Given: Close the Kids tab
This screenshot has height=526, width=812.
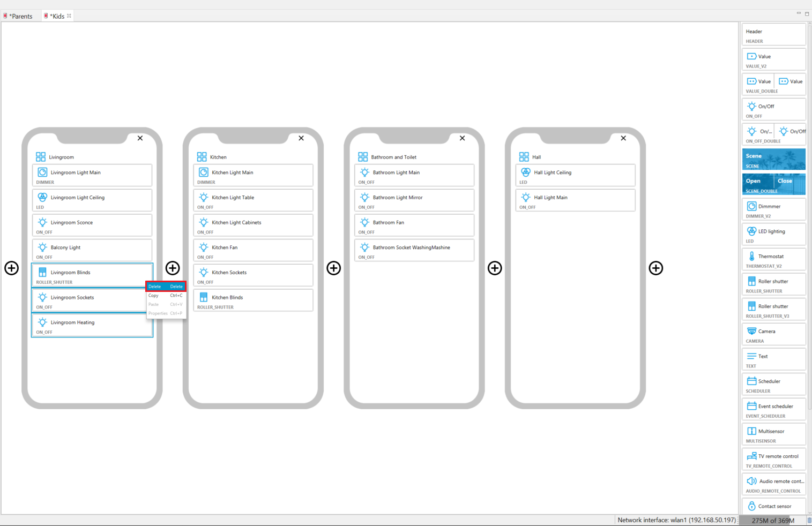Looking at the screenshot, I should 69,16.
